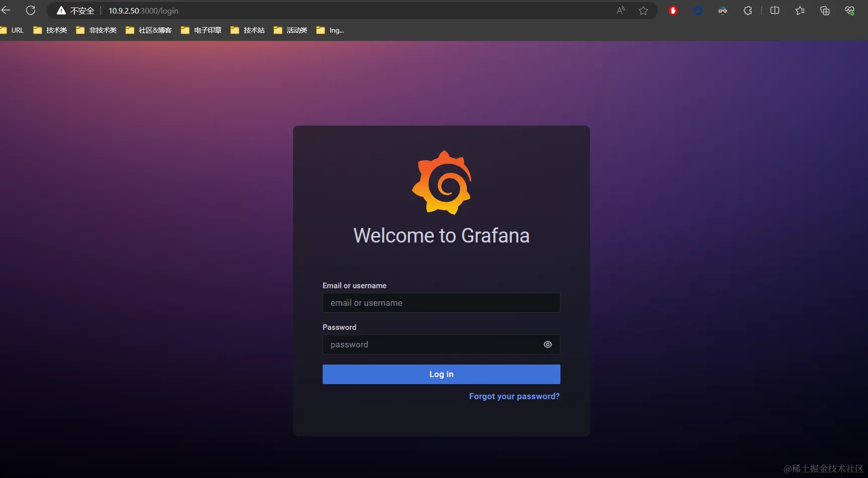Click the Log in button

tap(442, 374)
